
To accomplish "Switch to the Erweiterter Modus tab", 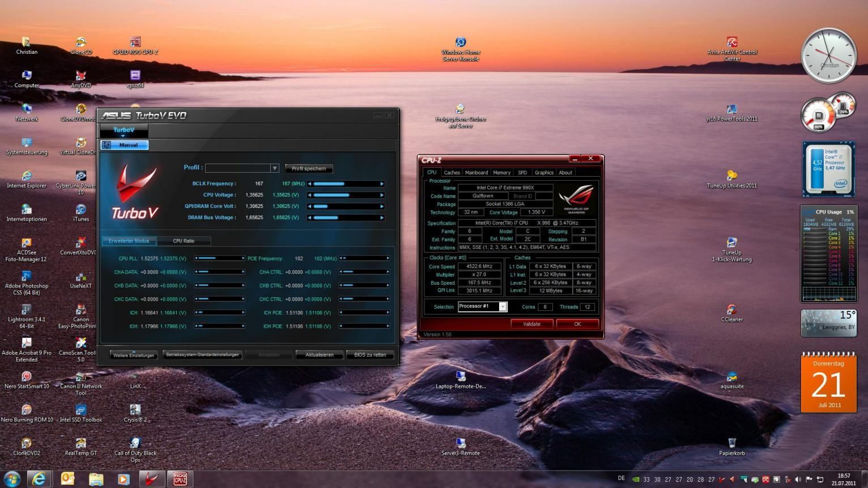I will click(129, 241).
